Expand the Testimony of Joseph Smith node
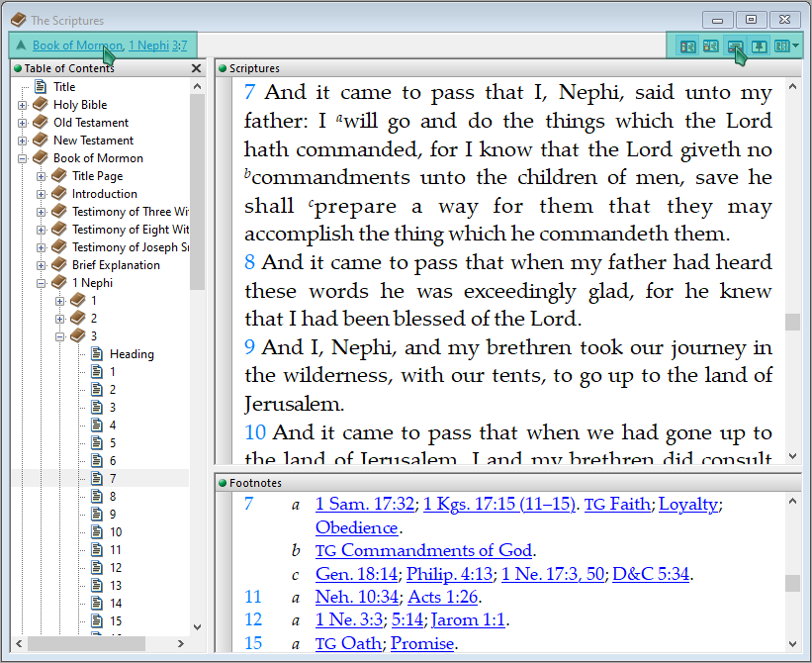812x663 pixels. (41, 247)
